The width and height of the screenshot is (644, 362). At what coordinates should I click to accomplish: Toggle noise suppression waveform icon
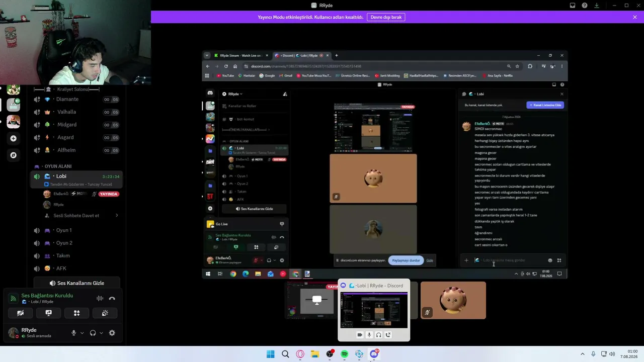[x=100, y=298]
